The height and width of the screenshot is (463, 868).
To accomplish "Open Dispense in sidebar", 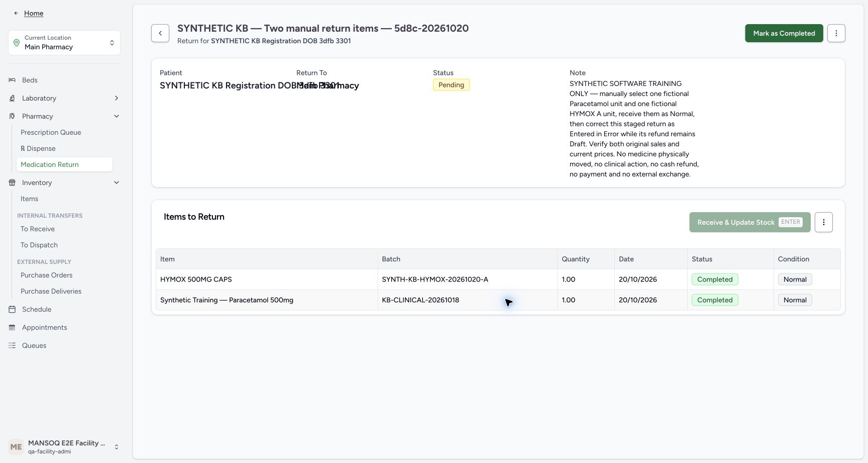I will point(38,148).
